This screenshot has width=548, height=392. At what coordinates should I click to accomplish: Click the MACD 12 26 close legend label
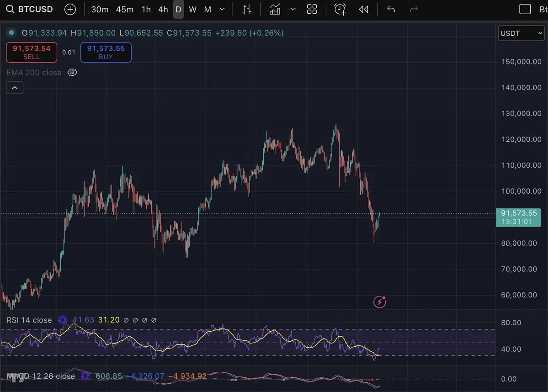[41, 376]
